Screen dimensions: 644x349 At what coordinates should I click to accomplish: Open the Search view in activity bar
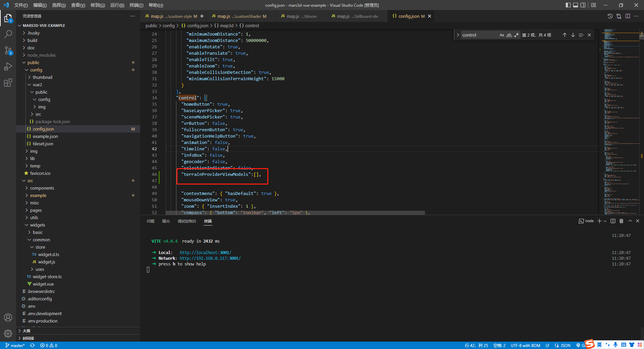8,34
